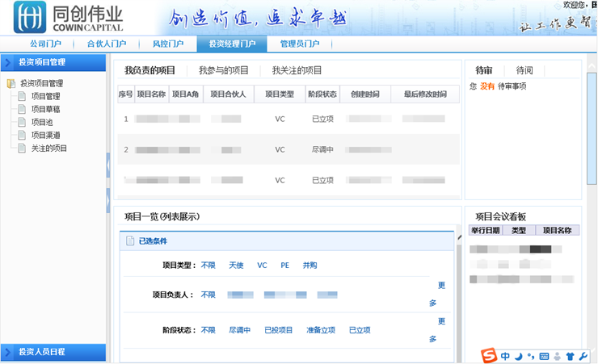Select the page icon beside 项目草稿

(23, 109)
